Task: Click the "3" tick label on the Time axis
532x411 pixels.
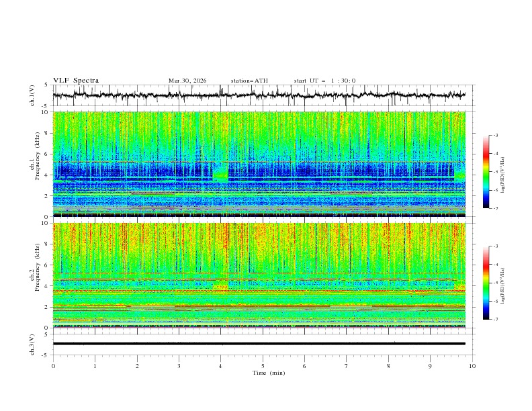Action: [179, 366]
